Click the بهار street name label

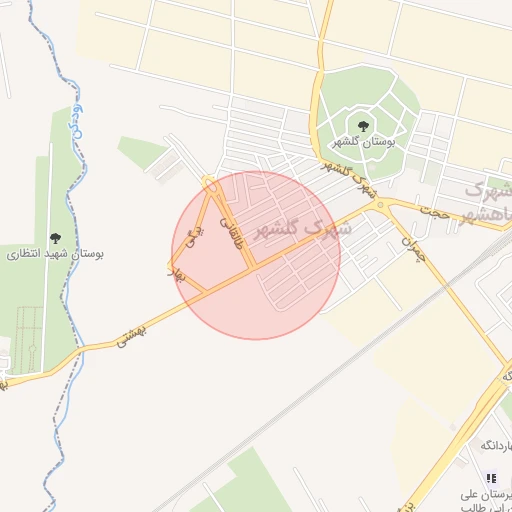175,274
